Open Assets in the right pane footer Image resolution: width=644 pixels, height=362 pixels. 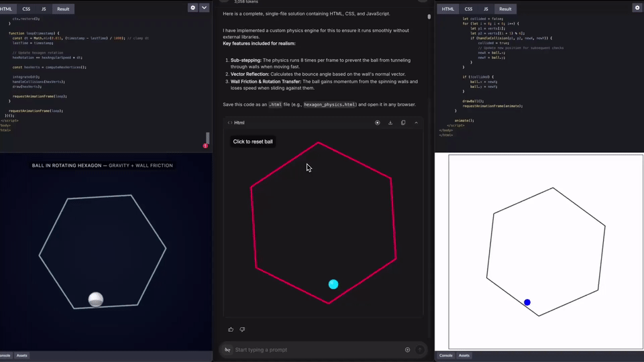(x=464, y=355)
